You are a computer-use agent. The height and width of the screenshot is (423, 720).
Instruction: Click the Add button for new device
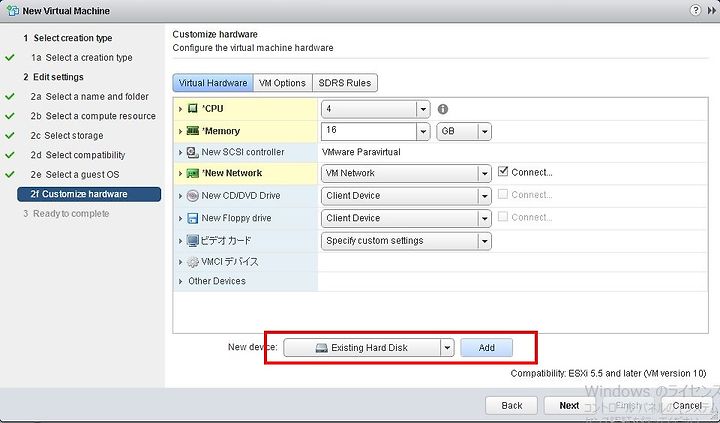(x=486, y=348)
